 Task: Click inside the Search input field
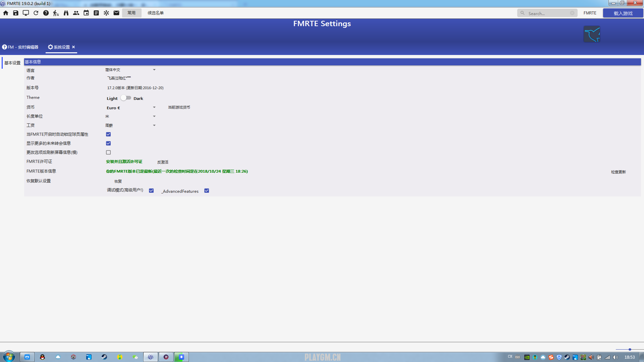tap(547, 13)
